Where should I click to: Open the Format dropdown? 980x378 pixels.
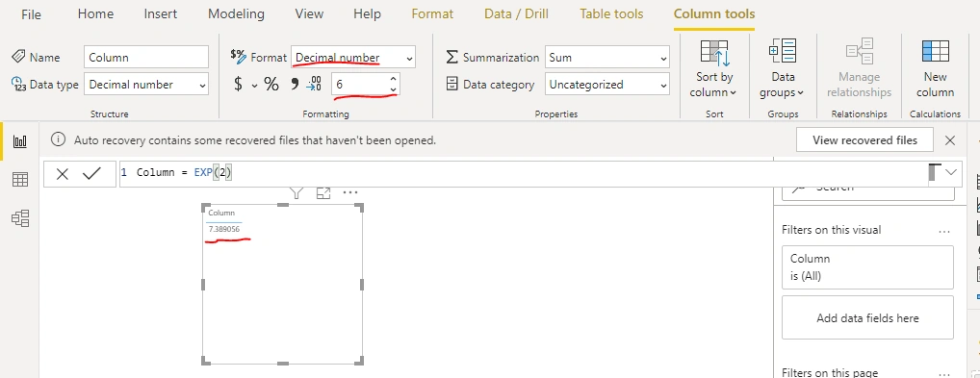(x=353, y=57)
